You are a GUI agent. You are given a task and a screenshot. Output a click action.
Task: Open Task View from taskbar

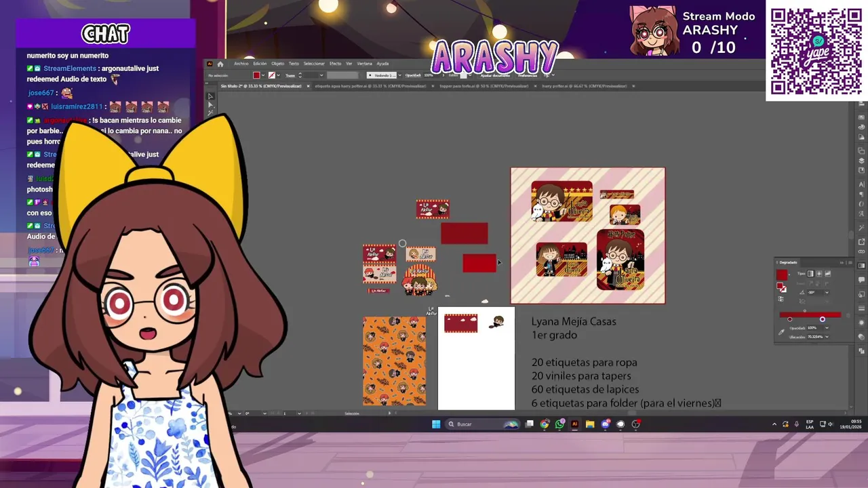click(x=530, y=424)
